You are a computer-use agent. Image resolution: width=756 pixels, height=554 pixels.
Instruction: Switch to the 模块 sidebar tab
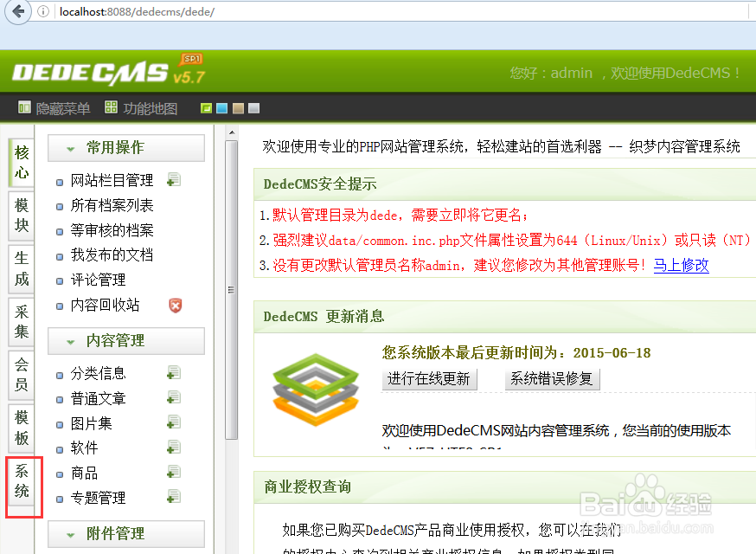22,216
